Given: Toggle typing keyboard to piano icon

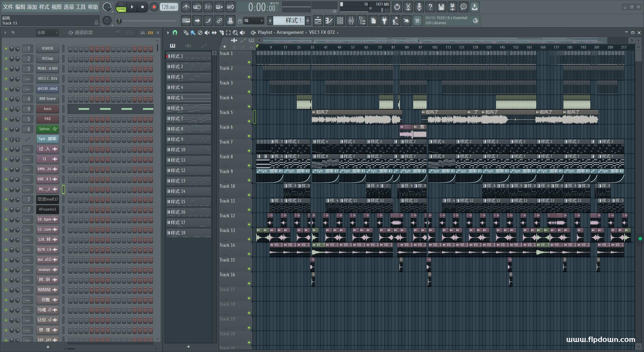Looking at the screenshot, I should pyautogui.click(x=186, y=21).
